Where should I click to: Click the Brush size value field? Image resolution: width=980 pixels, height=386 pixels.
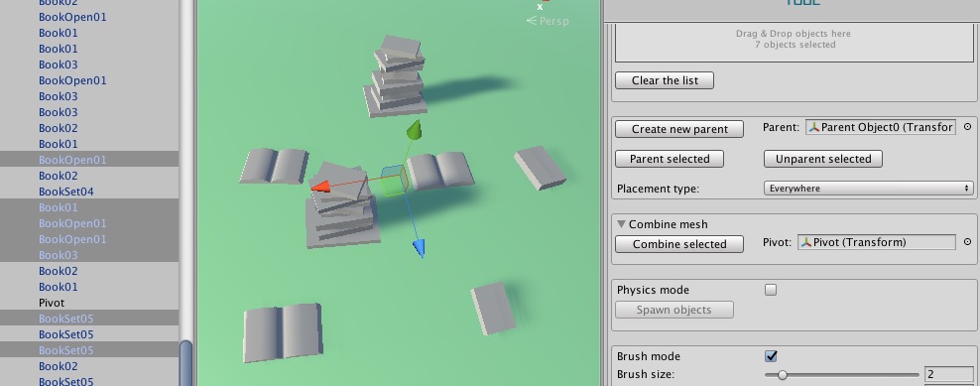pyautogui.click(x=948, y=375)
